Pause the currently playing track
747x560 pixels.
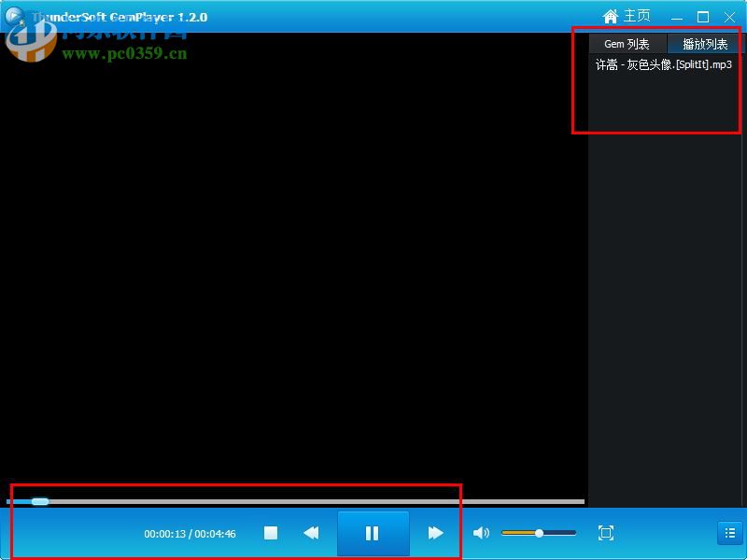373,533
